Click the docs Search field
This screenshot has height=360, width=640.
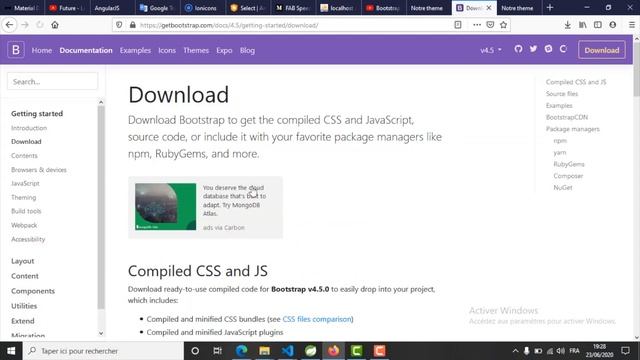[x=53, y=81]
